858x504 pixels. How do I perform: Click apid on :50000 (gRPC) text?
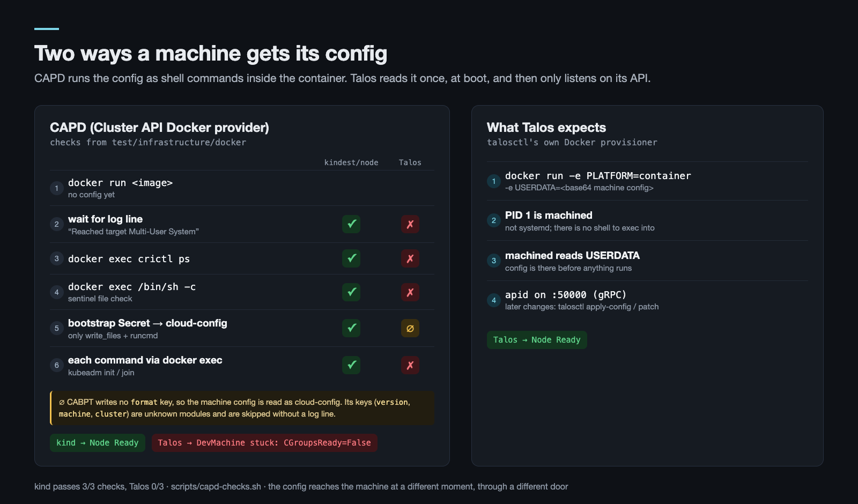566,295
